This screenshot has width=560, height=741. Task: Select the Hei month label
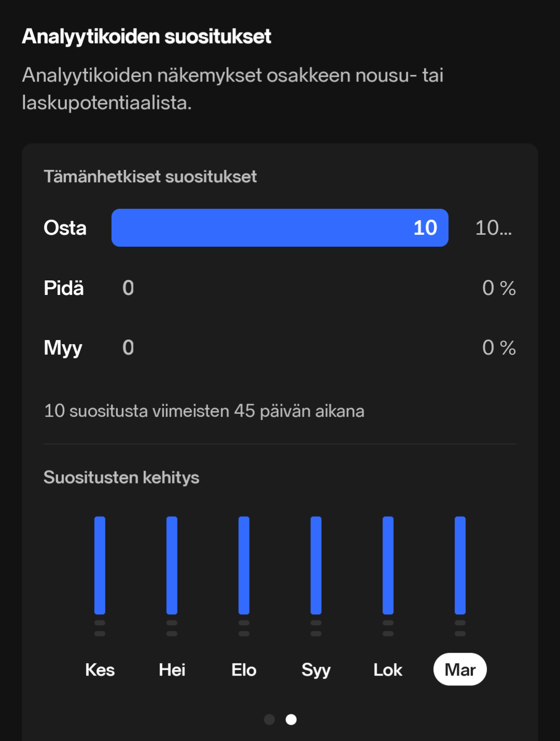(172, 669)
